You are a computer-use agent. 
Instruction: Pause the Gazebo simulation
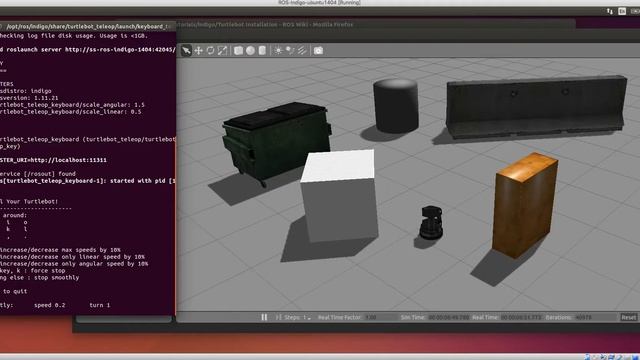[264, 317]
